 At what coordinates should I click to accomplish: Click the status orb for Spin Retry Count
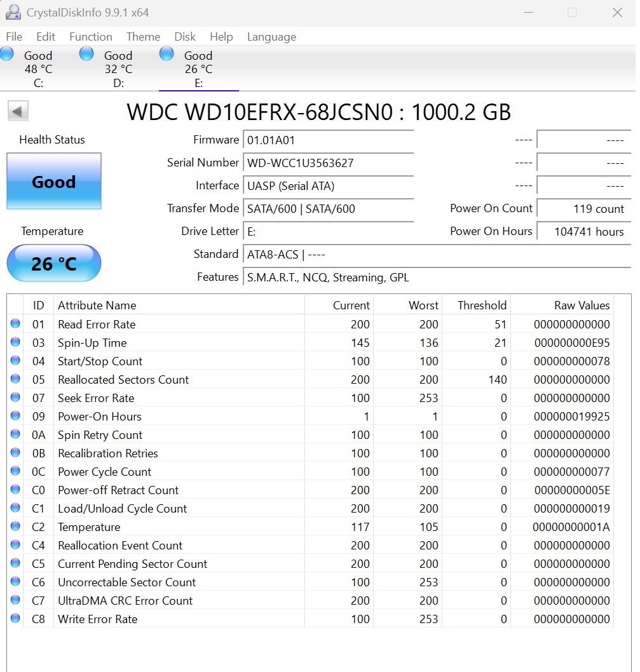pos(15,434)
